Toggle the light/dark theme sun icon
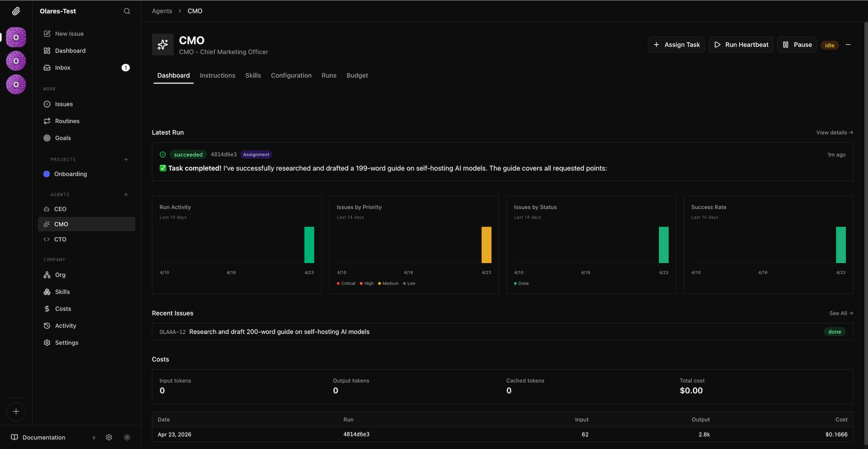This screenshot has width=868, height=449. point(127,437)
